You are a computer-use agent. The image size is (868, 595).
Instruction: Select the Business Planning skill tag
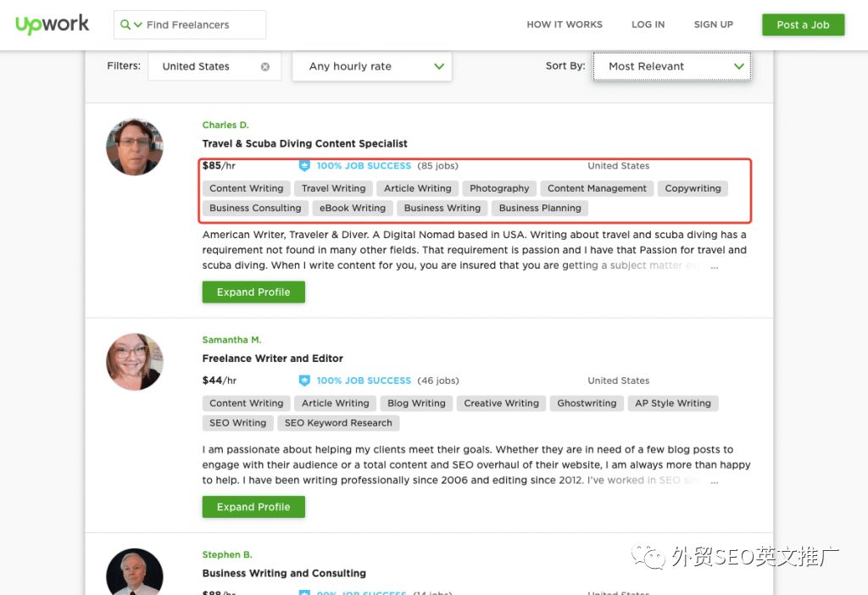pyautogui.click(x=540, y=209)
